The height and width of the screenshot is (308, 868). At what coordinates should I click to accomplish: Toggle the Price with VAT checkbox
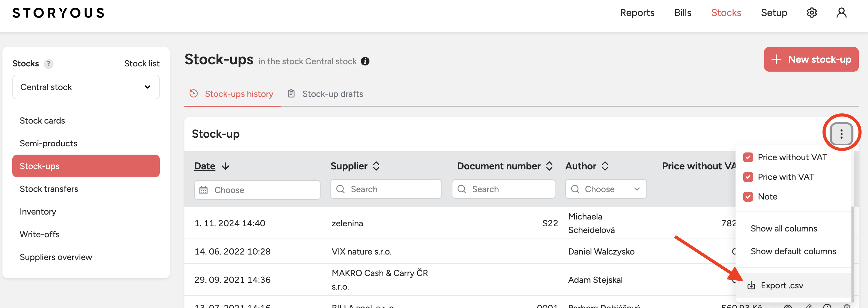pos(748,177)
